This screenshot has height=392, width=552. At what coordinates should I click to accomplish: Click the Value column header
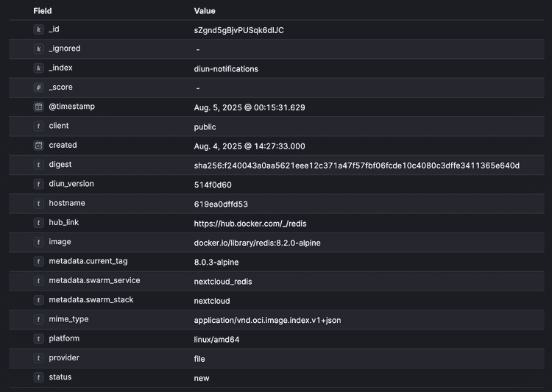pyautogui.click(x=205, y=11)
